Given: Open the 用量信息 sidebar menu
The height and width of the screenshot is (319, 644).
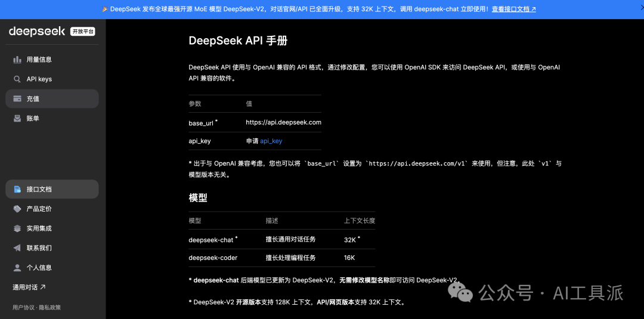Looking at the screenshot, I should 52,60.
